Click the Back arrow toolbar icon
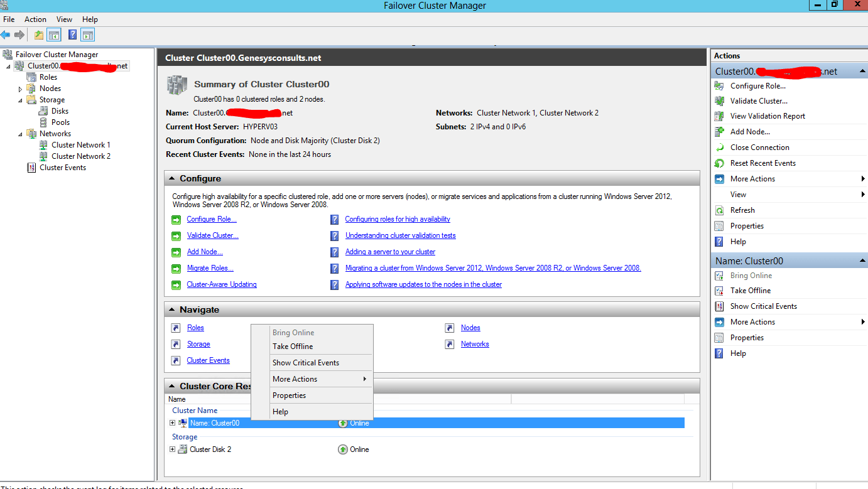Viewport: 868px width, 489px height. (6, 35)
